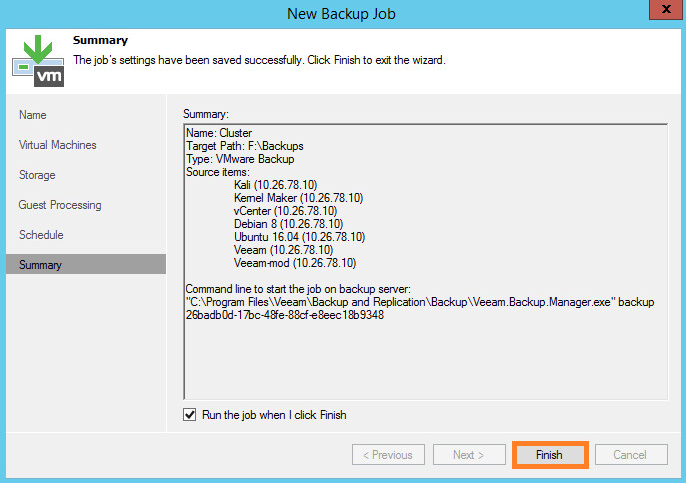Click the Finish button
This screenshot has height=483, width=686.
click(x=550, y=455)
